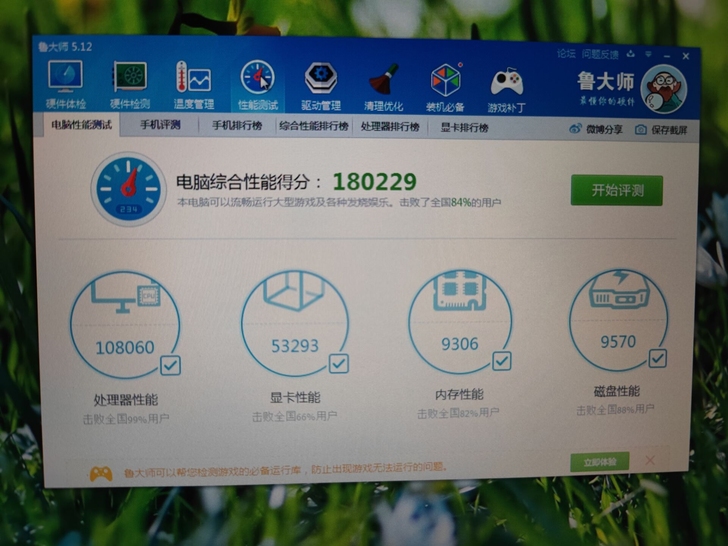This screenshot has width=728, height=546.
Task: Dismiss the bottom banner with red X
Action: point(650,460)
